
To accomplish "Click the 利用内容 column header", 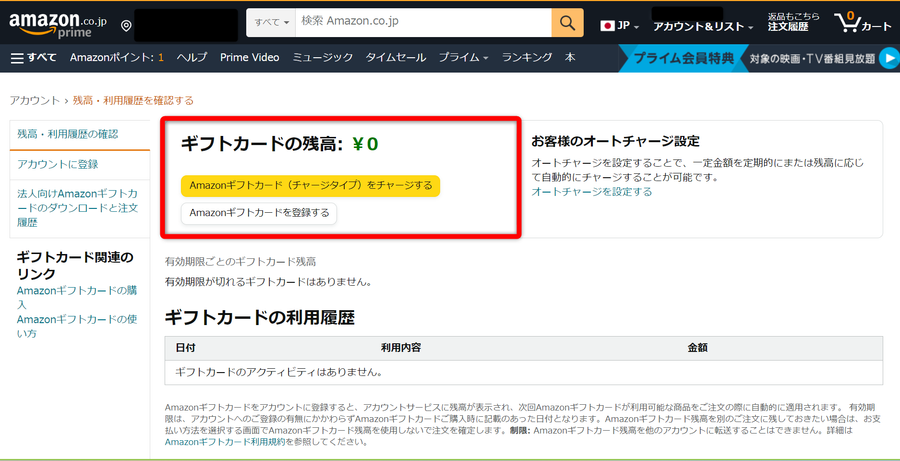I will (401, 347).
